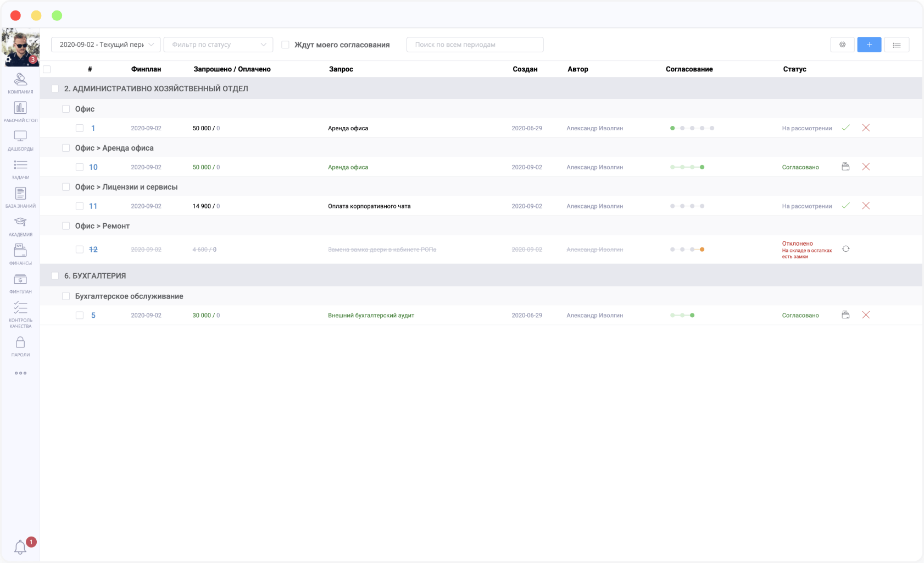Open the period dropdown 2020-09-02
Image resolution: width=924 pixels, height=563 pixels.
pyautogui.click(x=105, y=45)
